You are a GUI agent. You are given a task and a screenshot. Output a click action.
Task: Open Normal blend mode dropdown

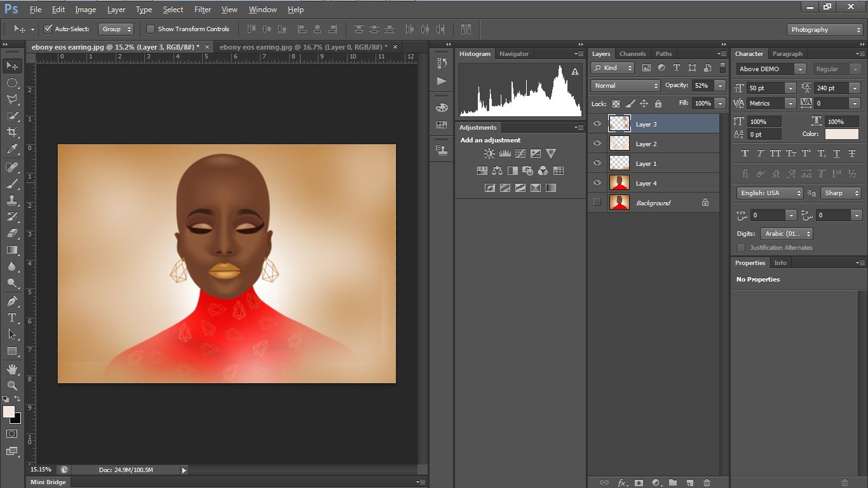[x=626, y=85]
